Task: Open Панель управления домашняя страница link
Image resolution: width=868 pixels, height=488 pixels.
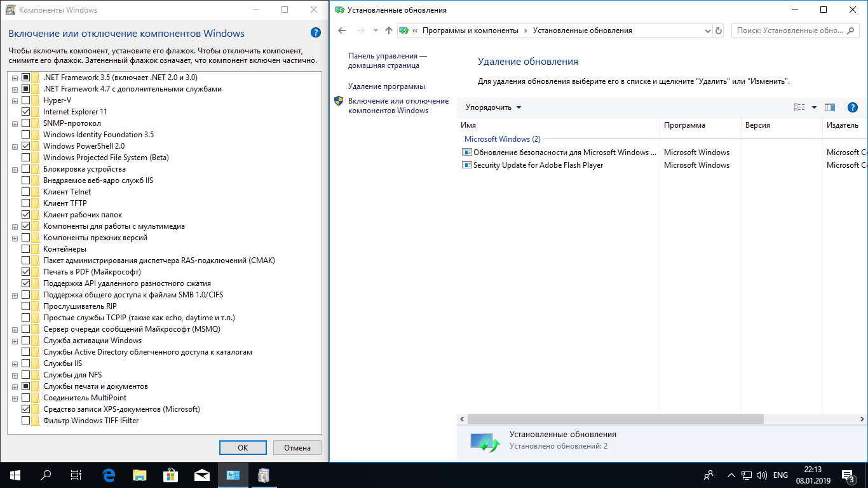Action: [388, 60]
